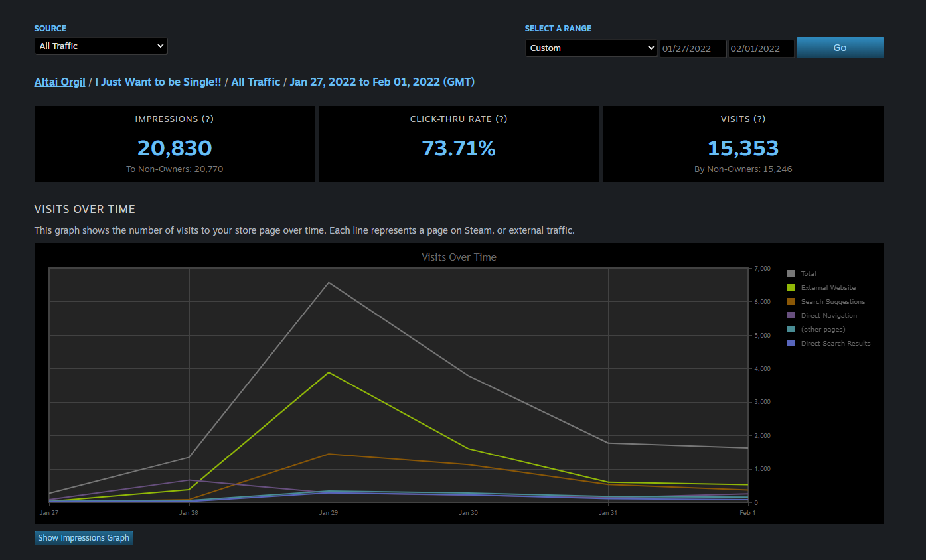Image resolution: width=926 pixels, height=560 pixels.
Task: Click the Go button
Action: pyautogui.click(x=840, y=48)
